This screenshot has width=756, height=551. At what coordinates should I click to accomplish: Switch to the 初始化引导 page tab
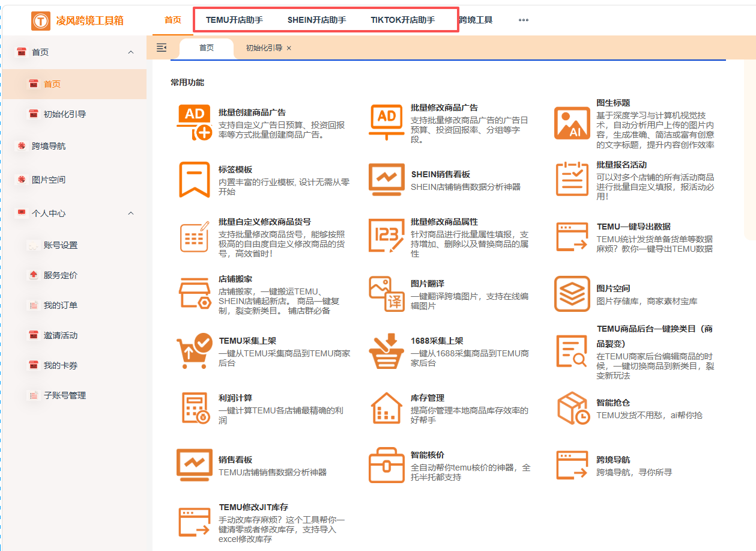click(x=264, y=48)
